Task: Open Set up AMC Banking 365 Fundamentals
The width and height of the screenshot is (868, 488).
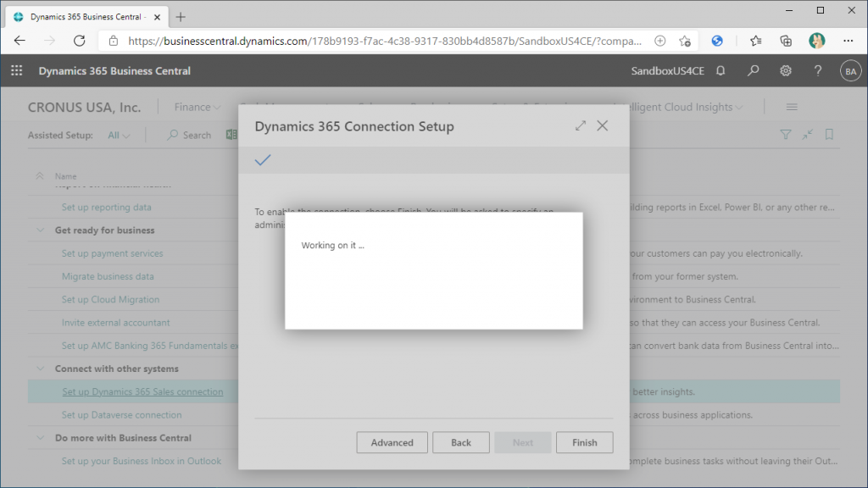Action: tap(150, 346)
